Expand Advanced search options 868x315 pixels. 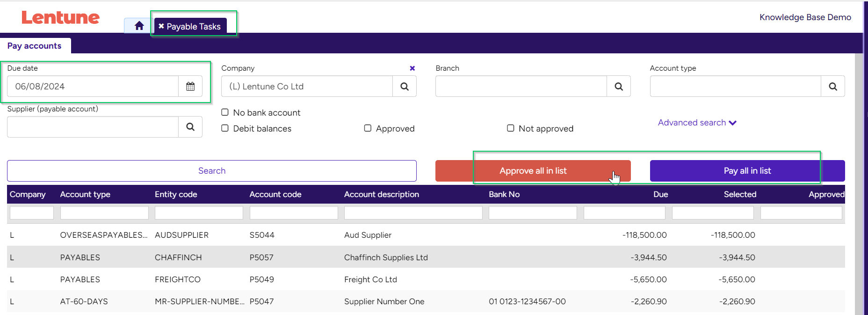(697, 123)
